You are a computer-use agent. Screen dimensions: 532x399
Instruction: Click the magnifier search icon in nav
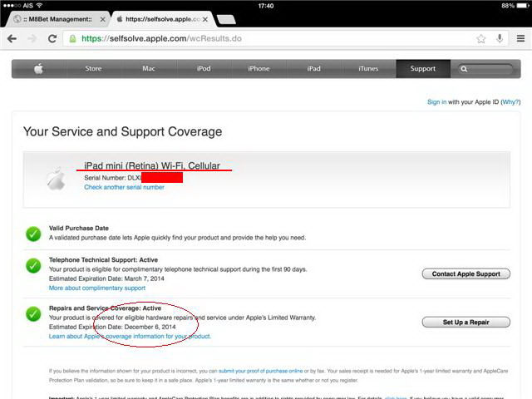[x=464, y=69]
